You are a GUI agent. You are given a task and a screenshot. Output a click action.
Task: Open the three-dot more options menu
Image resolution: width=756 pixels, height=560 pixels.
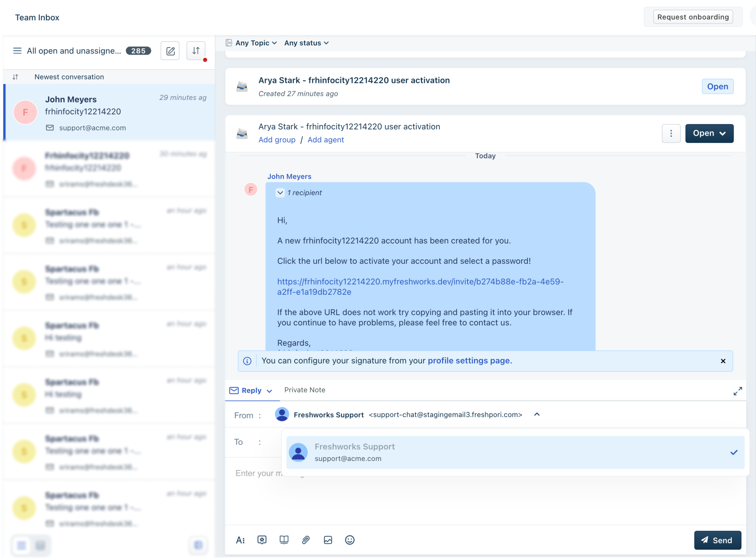click(x=671, y=134)
